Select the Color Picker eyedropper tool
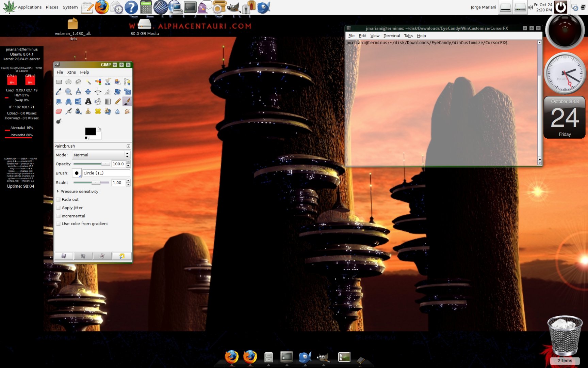The image size is (588, 368). [59, 92]
